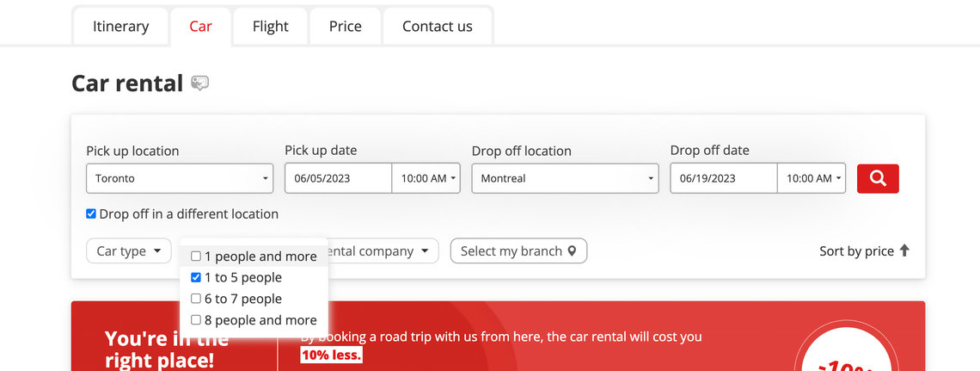Check the 8 people and more option

196,319
